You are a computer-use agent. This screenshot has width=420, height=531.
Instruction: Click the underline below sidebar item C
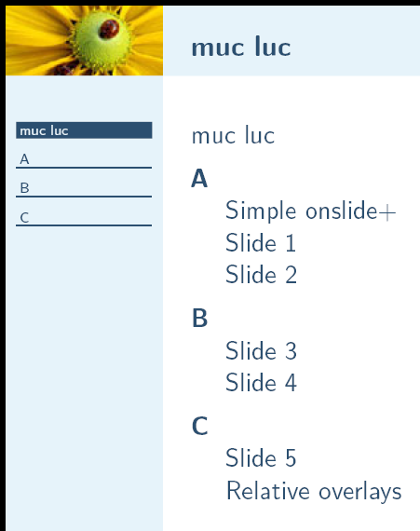point(84,225)
